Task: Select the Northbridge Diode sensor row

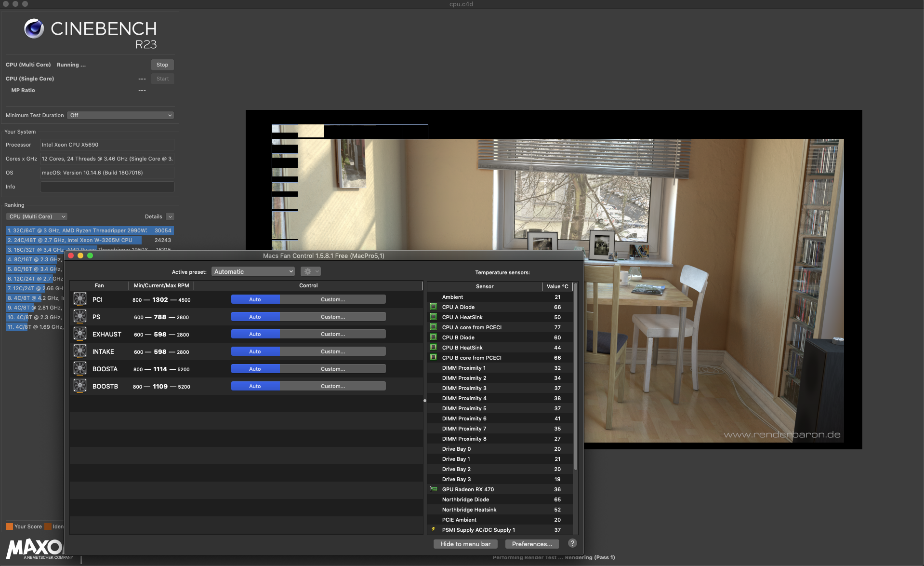Action: (x=500, y=499)
